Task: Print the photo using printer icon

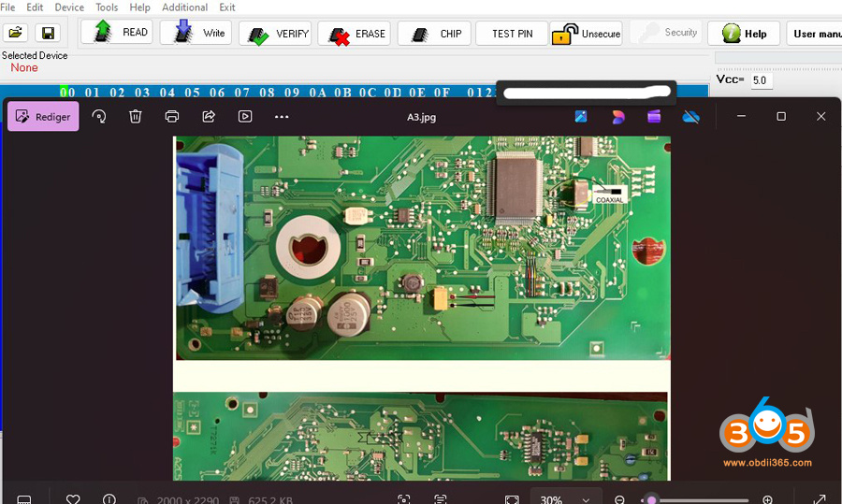Action: pyautogui.click(x=172, y=117)
